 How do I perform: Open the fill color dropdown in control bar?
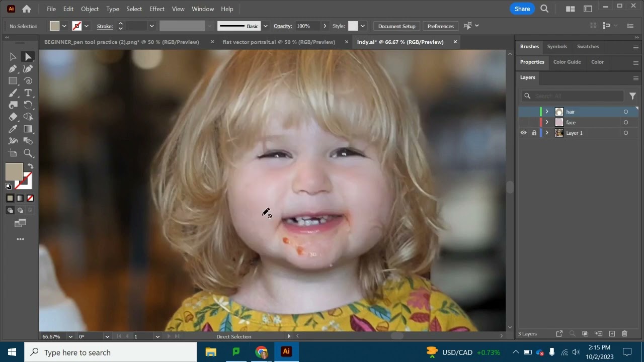click(x=64, y=26)
